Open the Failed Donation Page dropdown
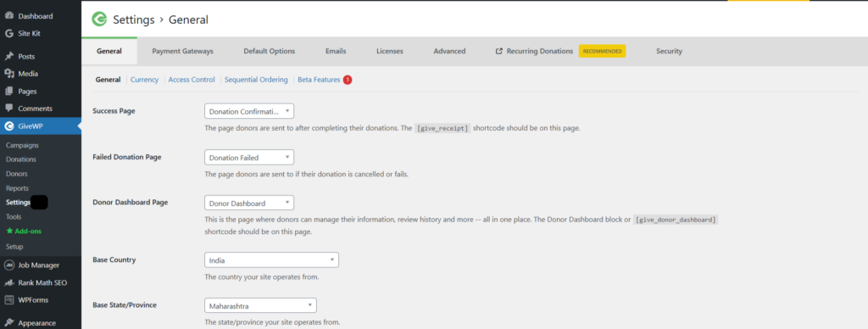This screenshot has width=868, height=329. (249, 158)
